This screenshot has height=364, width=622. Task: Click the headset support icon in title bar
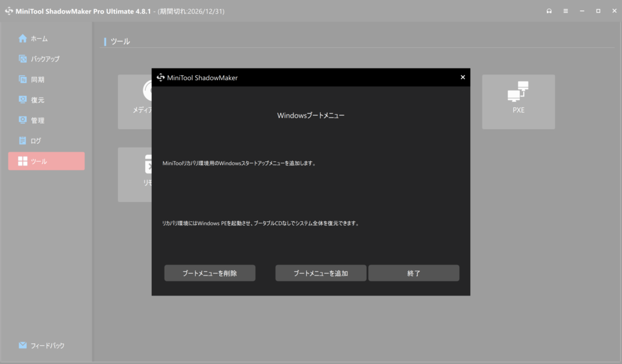click(x=549, y=11)
